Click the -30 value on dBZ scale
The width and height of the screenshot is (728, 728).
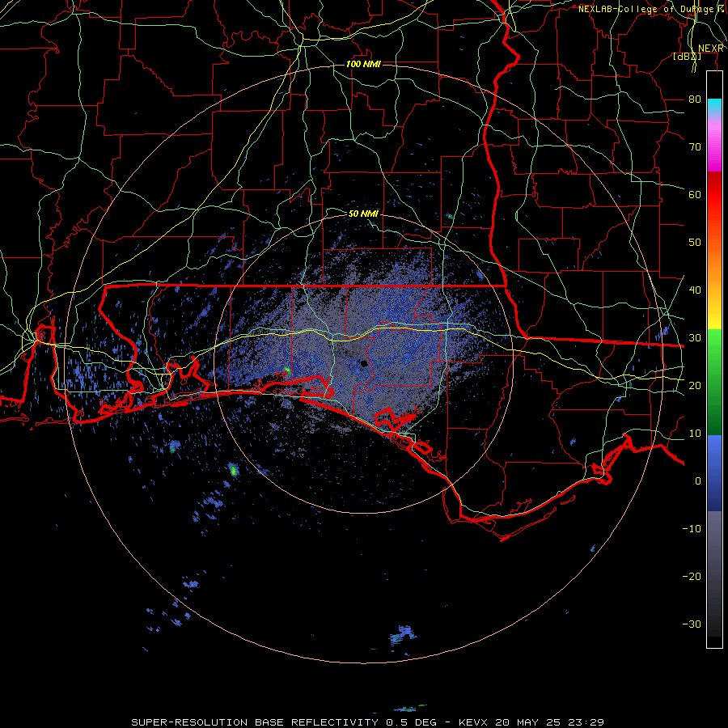[692, 624]
